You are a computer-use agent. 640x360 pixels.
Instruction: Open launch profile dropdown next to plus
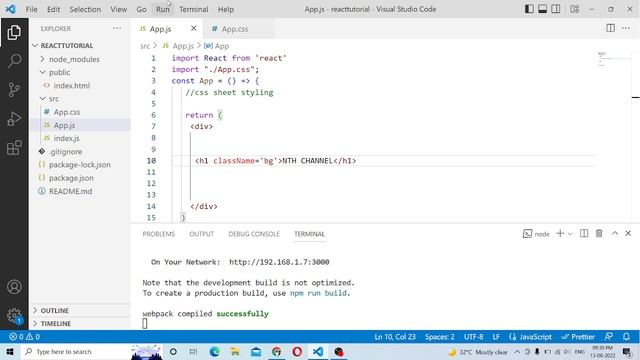tap(570, 234)
